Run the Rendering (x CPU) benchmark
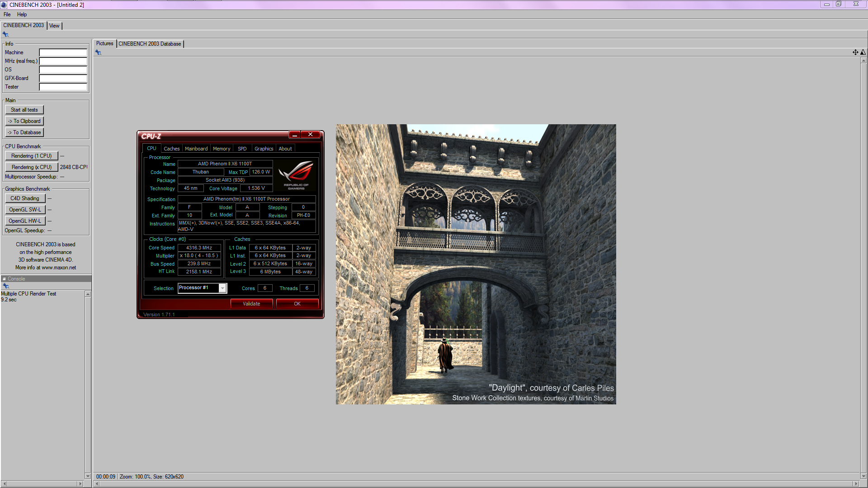The width and height of the screenshot is (868, 488). point(32,167)
